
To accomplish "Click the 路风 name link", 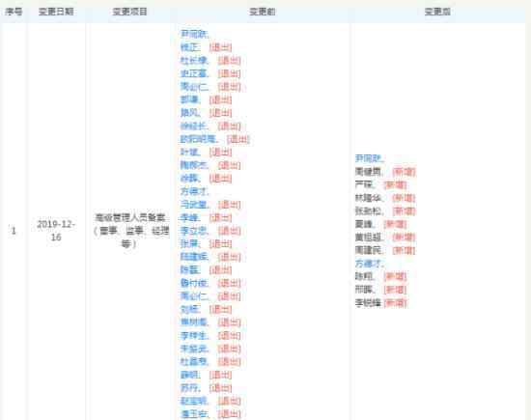I will pos(189,113).
